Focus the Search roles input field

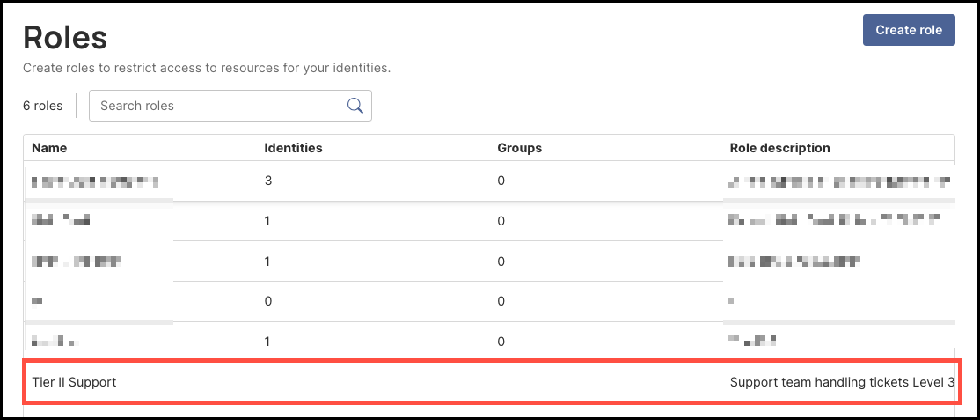(230, 106)
